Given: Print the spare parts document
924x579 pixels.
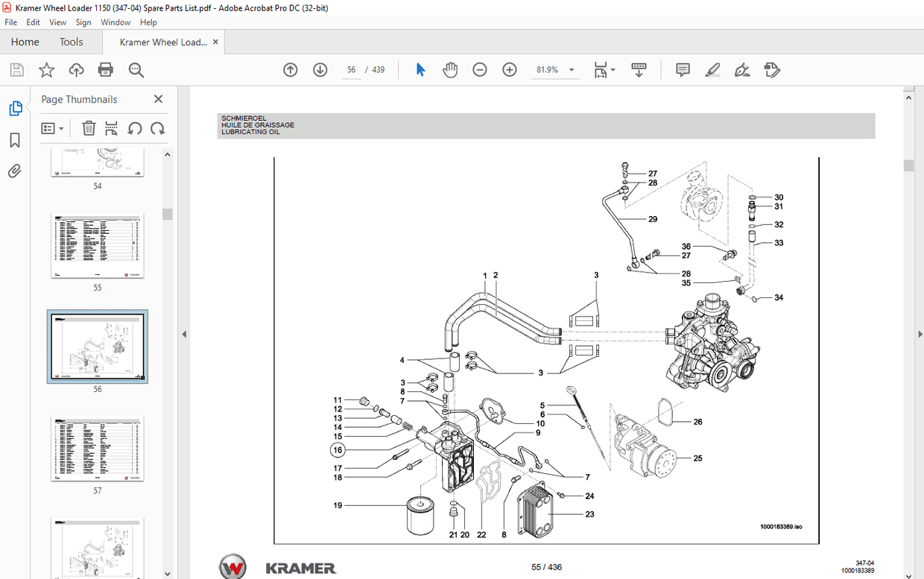Looking at the screenshot, I should (105, 69).
